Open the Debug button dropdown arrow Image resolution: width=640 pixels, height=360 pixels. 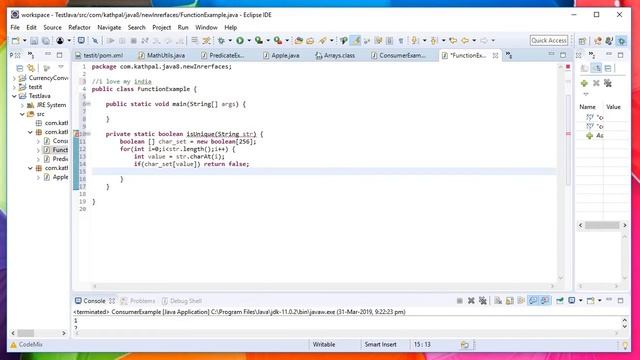pyautogui.click(x=230, y=40)
